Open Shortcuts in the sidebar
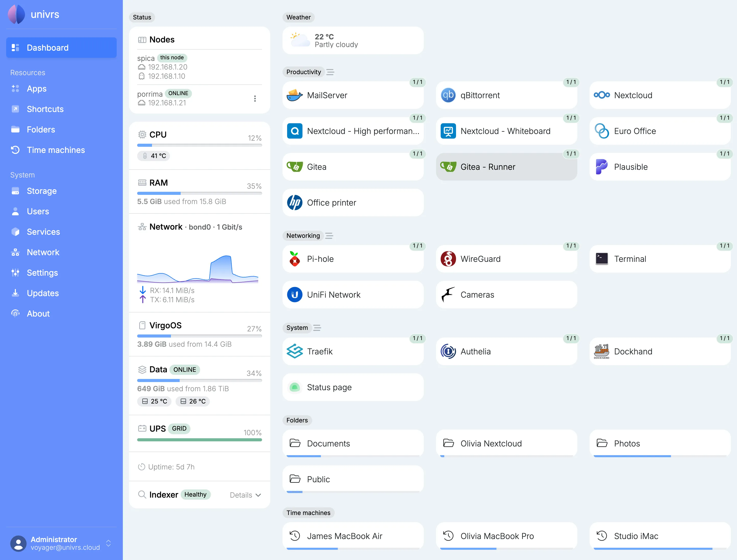Viewport: 737px width, 560px height. (61, 109)
